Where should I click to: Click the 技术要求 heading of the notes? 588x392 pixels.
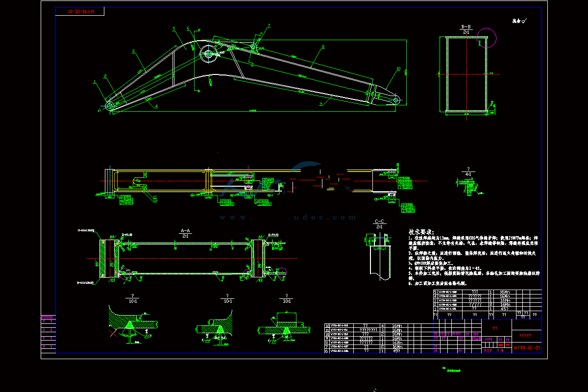(421, 231)
